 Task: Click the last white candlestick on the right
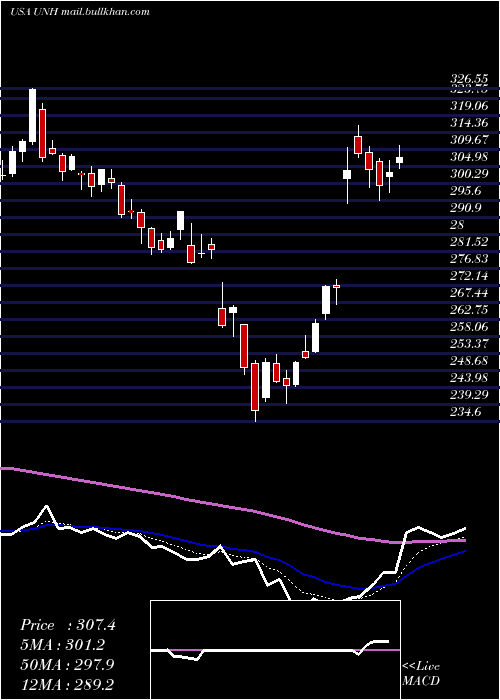(x=400, y=160)
